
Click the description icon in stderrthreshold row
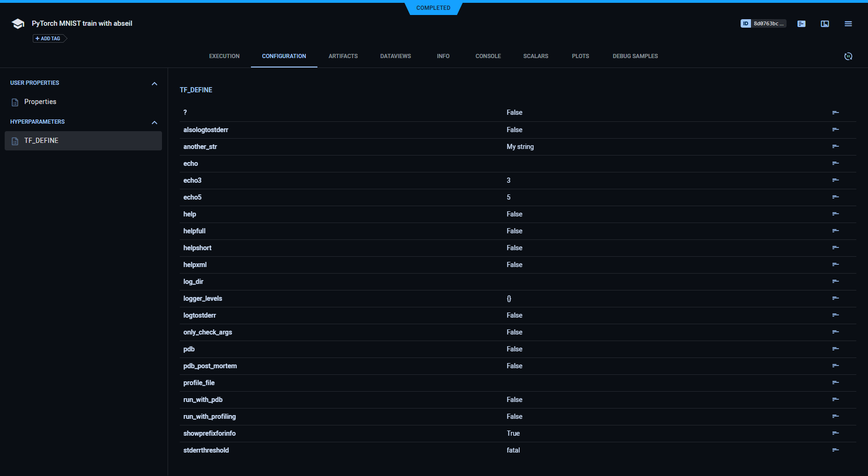[x=835, y=450]
